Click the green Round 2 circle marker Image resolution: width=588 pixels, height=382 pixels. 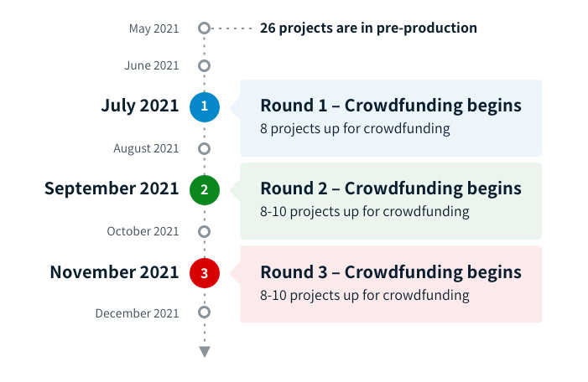[204, 189]
